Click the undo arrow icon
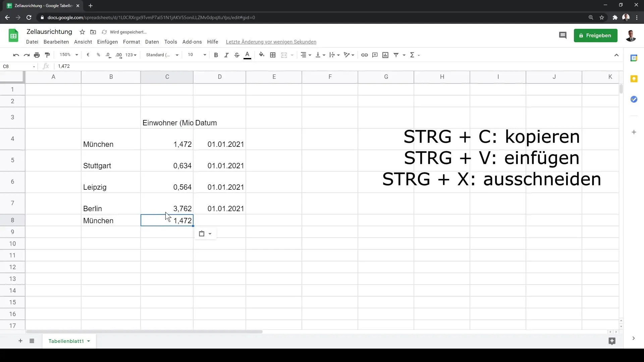Screen dimensions: 644x362 point(16,55)
